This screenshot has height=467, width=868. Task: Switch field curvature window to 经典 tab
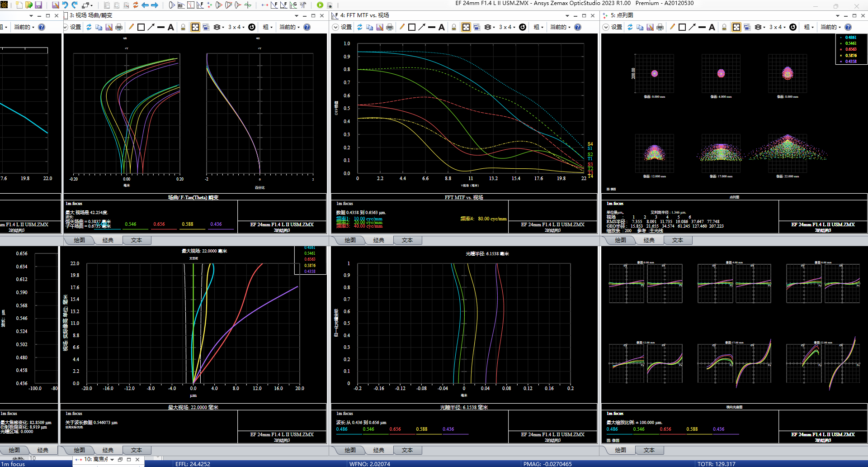point(108,240)
